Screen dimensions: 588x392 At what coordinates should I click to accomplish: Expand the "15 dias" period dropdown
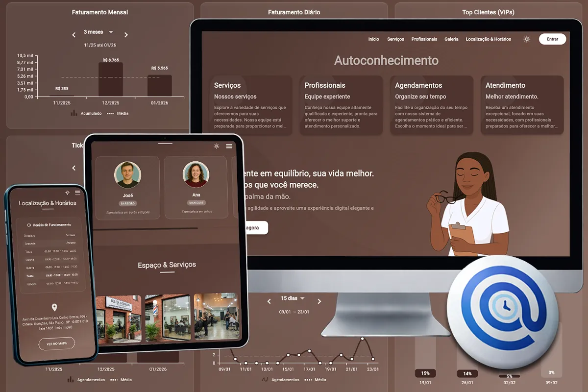pos(293,298)
